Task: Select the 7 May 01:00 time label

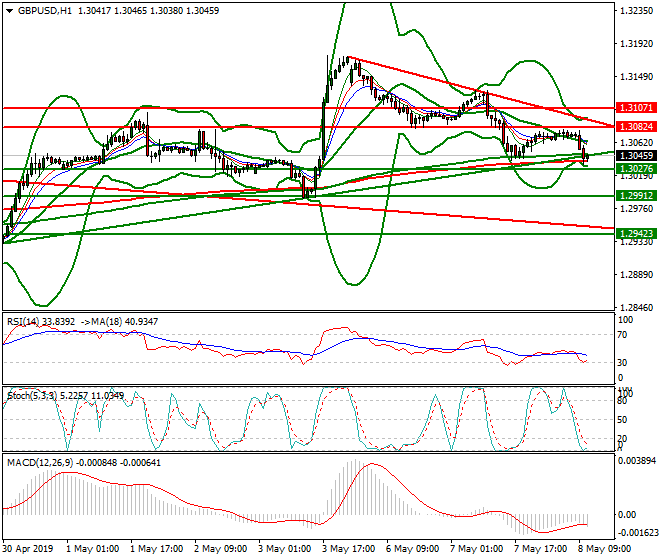Action: pos(476,549)
